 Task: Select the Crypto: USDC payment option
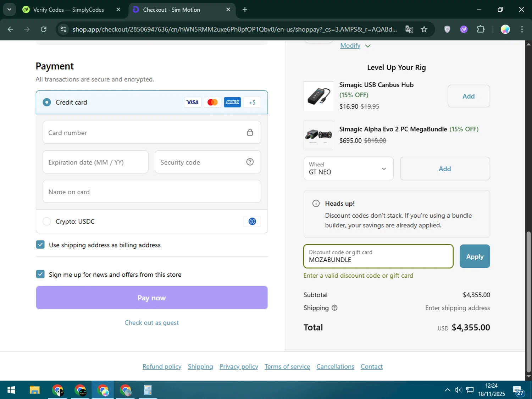pos(47,221)
